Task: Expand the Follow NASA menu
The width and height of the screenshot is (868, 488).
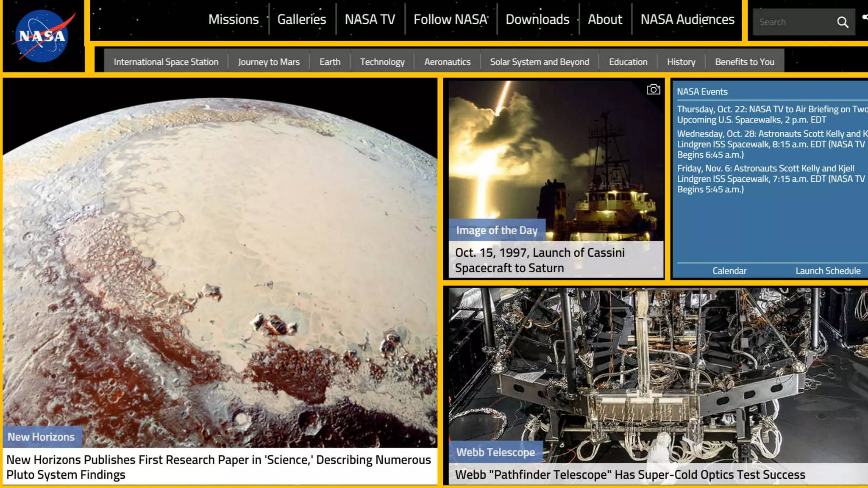Action: (450, 19)
